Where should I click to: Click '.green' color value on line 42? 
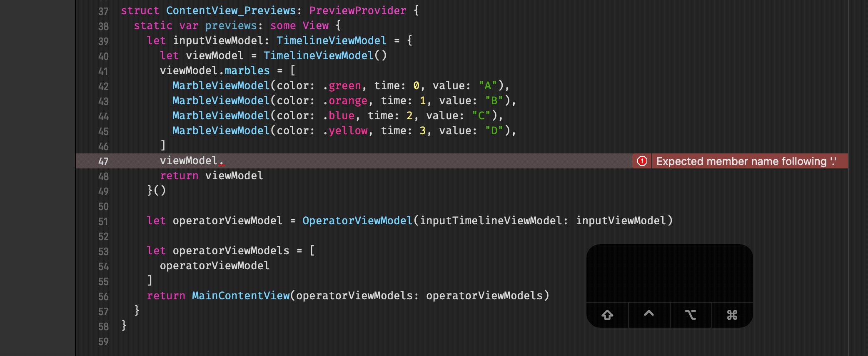click(342, 86)
